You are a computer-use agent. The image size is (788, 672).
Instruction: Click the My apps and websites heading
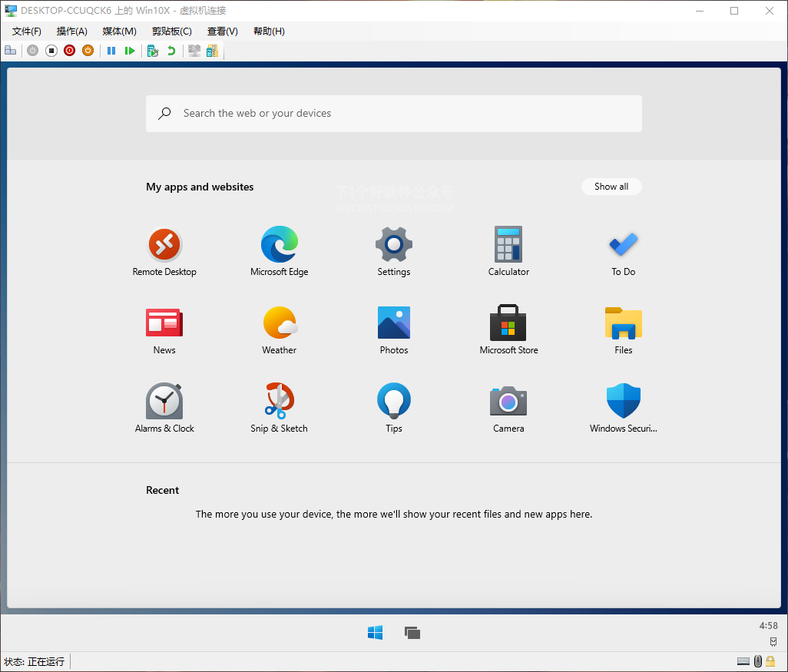coord(200,187)
